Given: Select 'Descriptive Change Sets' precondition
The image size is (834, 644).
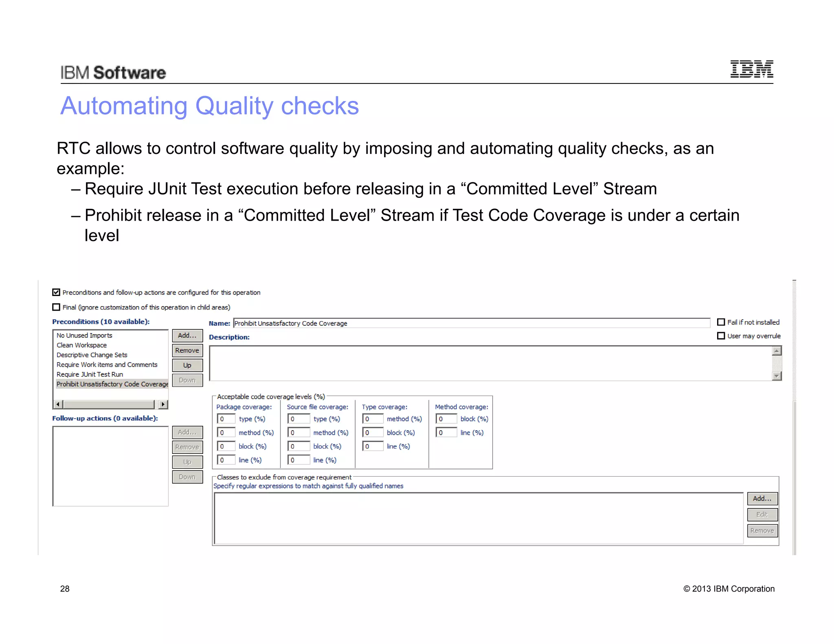Looking at the screenshot, I should (92, 355).
